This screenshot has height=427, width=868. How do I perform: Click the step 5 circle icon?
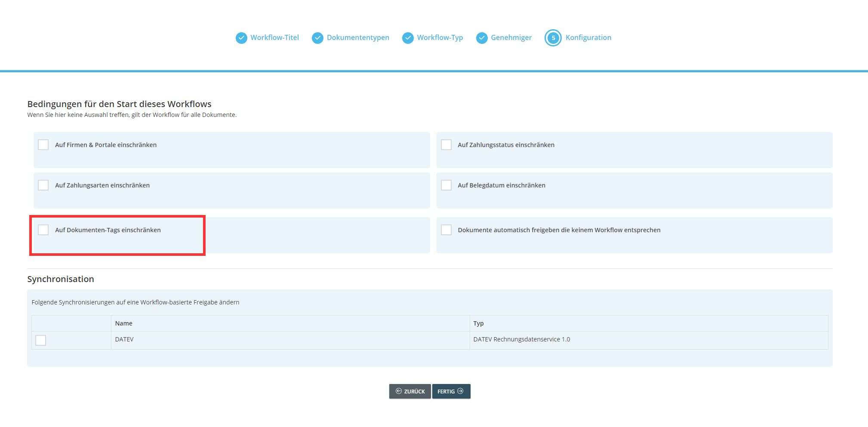(x=553, y=38)
